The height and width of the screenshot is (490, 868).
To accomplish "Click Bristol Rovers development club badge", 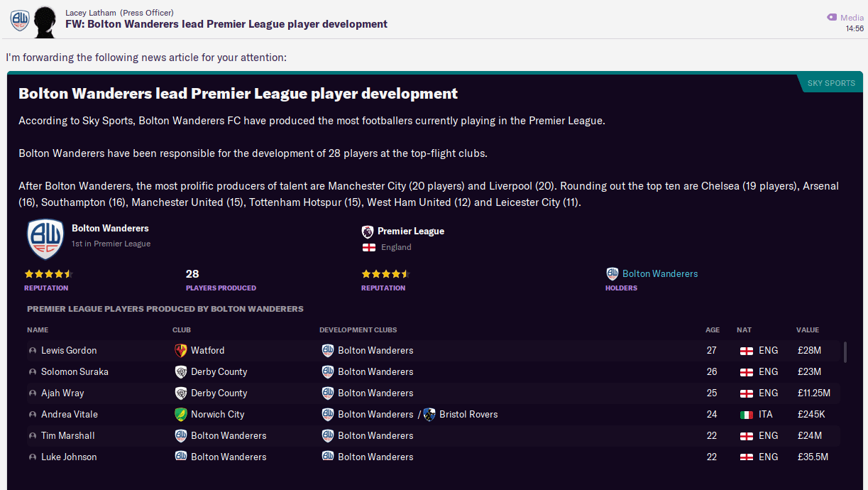I will [x=429, y=414].
